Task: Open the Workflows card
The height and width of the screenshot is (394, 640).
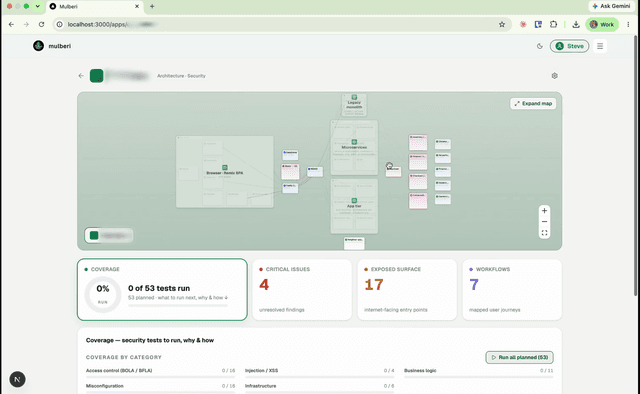Action: pos(512,289)
